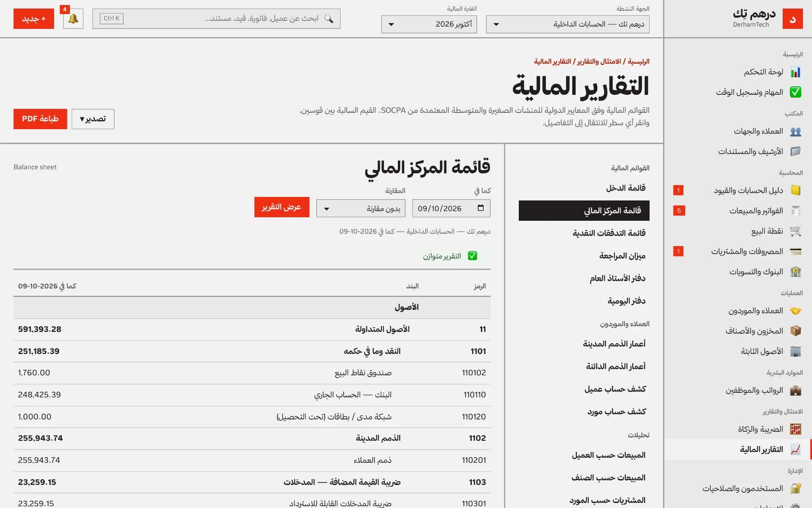Follow الرئيسية breadcrumb link
This screenshot has height=508, width=812.
click(639, 61)
